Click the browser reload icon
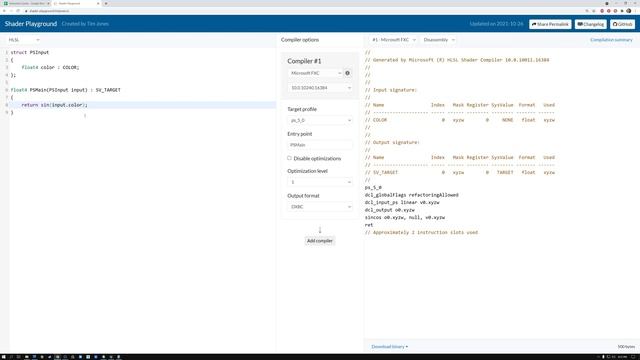The height and width of the screenshot is (360, 640). pos(18,11)
